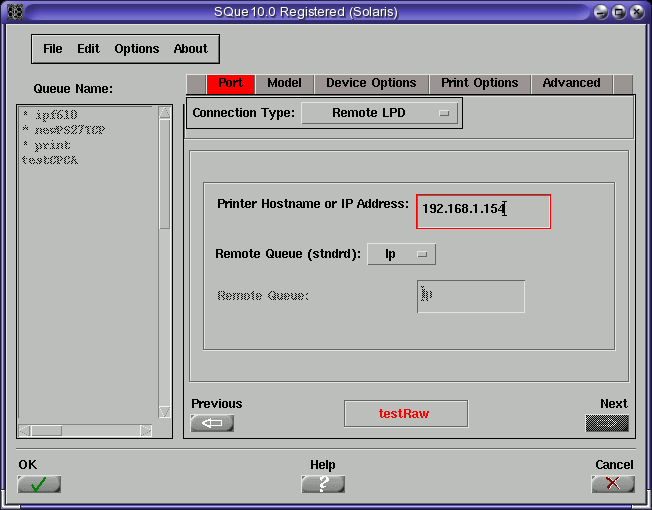Open the File menu
Image resolution: width=652 pixels, height=510 pixels.
coord(52,48)
